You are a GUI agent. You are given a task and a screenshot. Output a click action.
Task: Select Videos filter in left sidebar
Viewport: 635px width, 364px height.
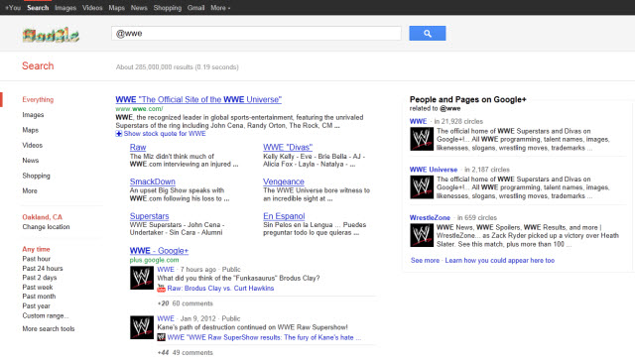tap(33, 145)
